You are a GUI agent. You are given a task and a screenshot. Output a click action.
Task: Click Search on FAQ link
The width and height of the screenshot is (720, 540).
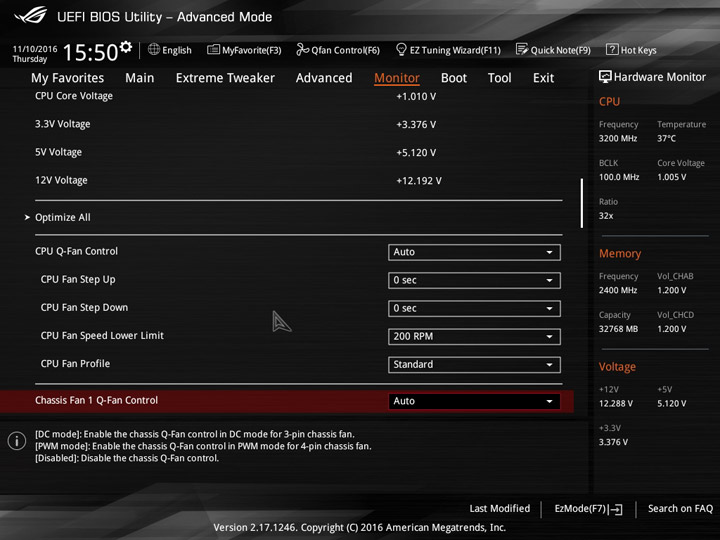[x=680, y=509]
